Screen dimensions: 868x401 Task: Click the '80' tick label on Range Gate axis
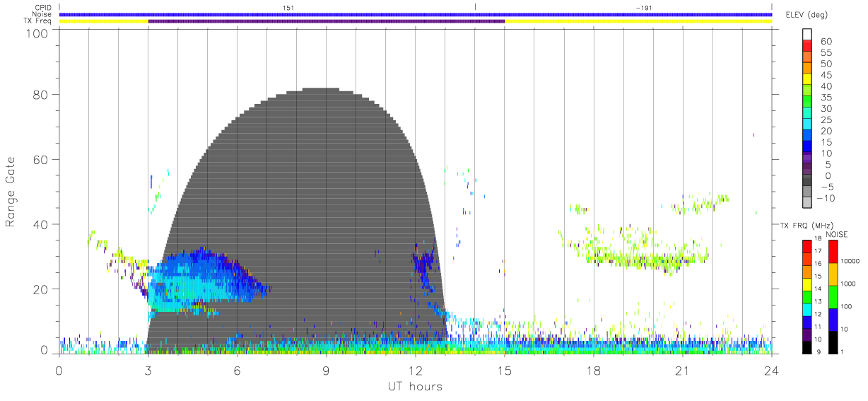pos(40,94)
